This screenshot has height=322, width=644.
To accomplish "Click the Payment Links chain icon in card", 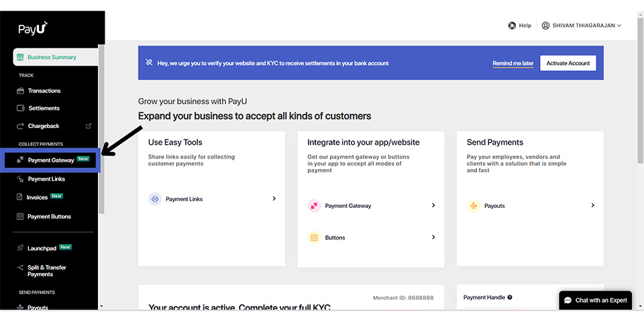I will tap(155, 199).
